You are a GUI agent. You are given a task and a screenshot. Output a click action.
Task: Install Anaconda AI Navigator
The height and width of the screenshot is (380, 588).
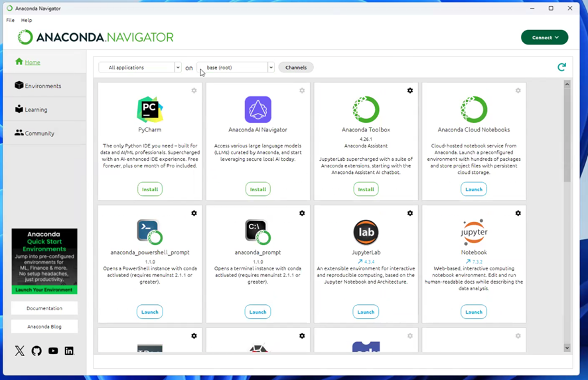click(x=258, y=189)
